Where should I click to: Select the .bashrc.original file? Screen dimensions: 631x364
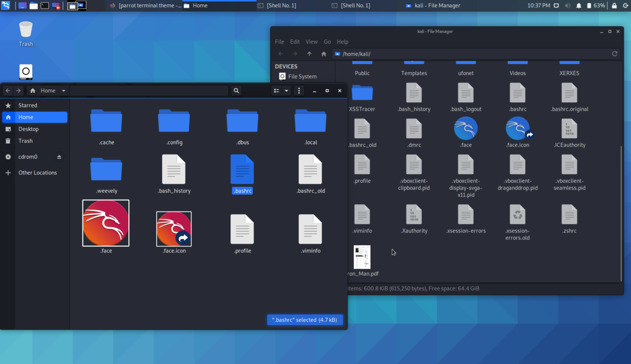click(569, 98)
